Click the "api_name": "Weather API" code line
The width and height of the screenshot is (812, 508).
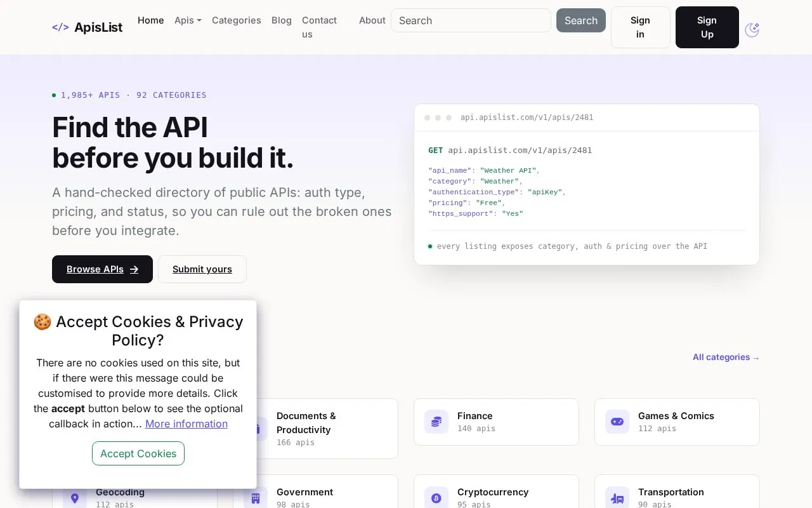click(x=484, y=171)
